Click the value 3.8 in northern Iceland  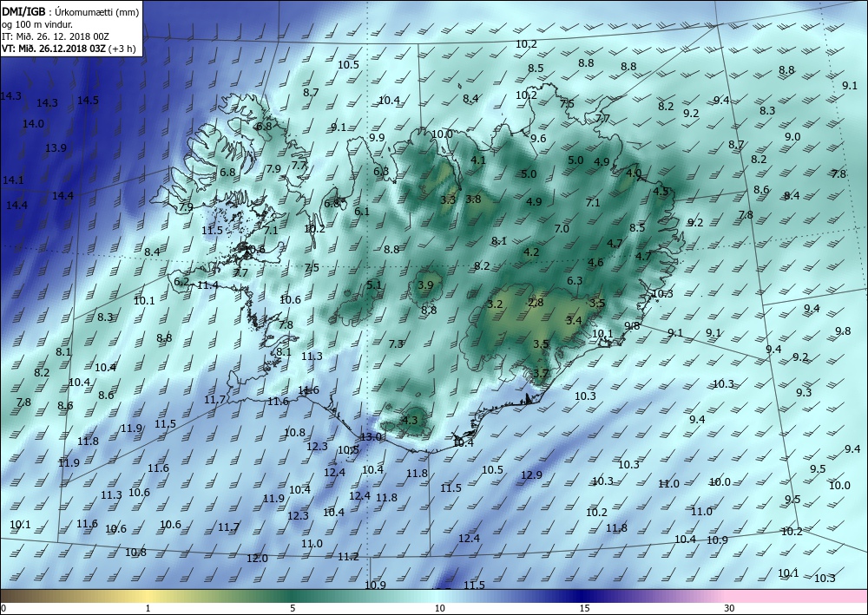click(x=473, y=200)
